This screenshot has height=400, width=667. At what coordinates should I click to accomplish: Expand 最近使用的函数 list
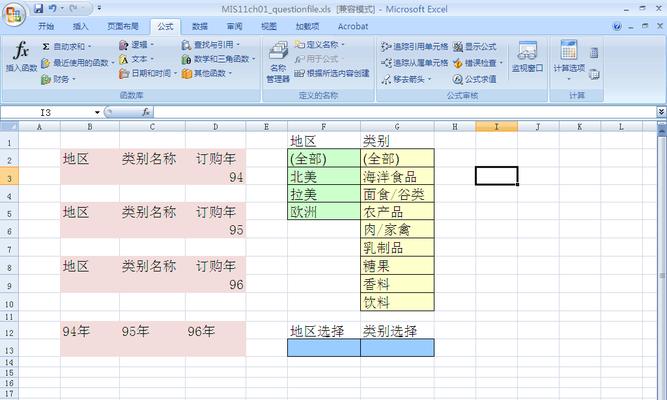tap(78, 63)
